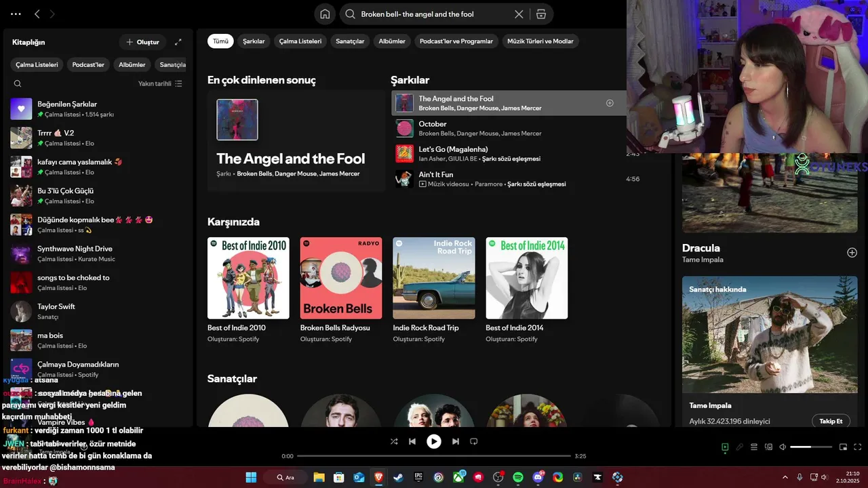Search within the library magnifier icon
Viewport: 868px width, 488px height.
(x=18, y=83)
